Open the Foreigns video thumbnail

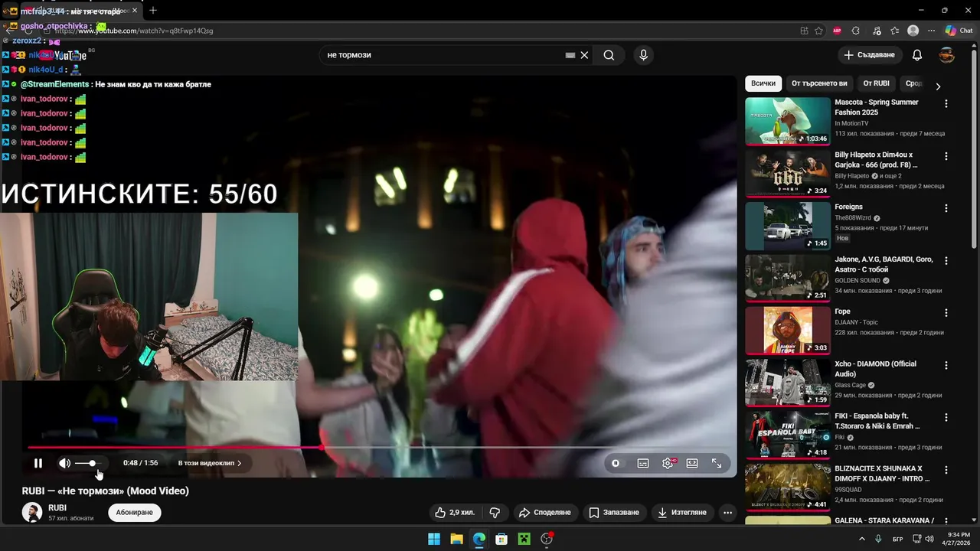coord(788,226)
